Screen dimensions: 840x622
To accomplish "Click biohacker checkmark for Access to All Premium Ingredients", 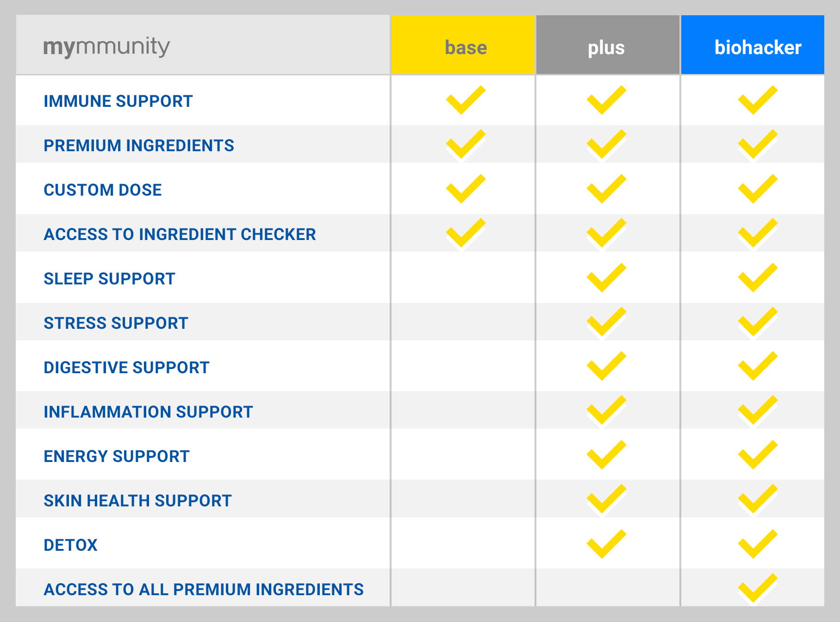I will [x=758, y=588].
